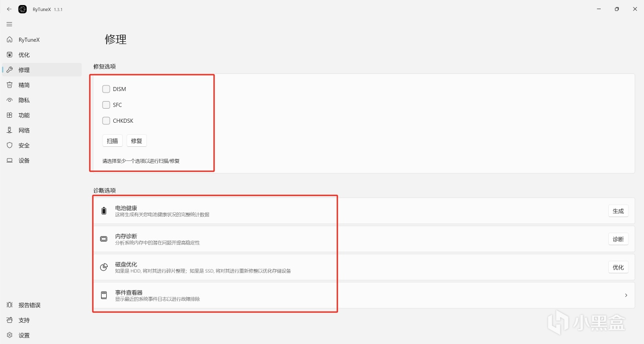Viewport: 644px width, 344px height.
Task: Click the 设置 gear icon
Action: click(10, 335)
